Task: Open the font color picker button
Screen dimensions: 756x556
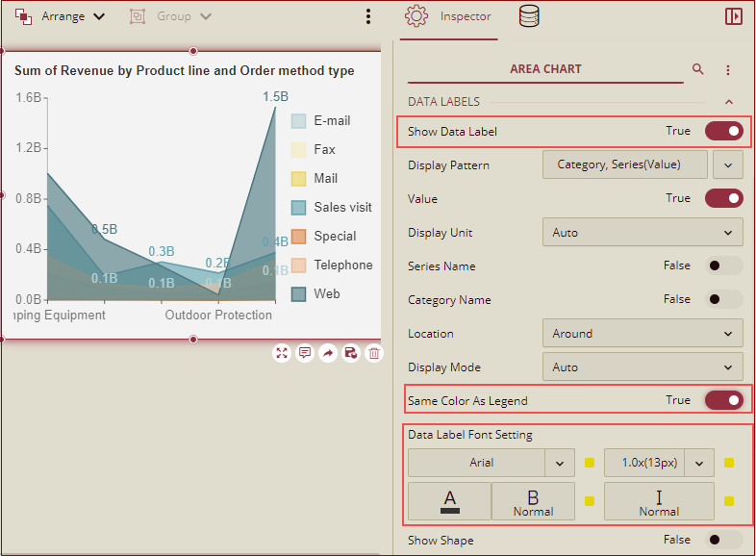Action: [x=449, y=501]
